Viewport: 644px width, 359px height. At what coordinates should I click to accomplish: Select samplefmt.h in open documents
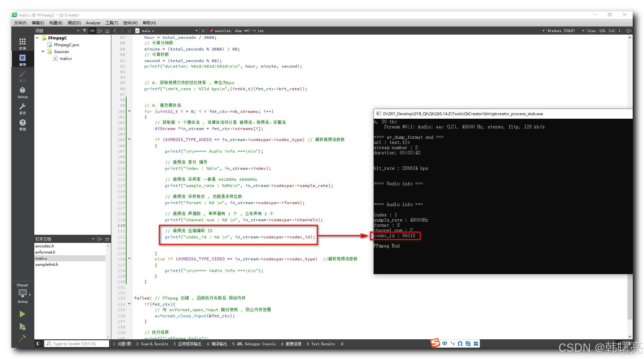47,264
